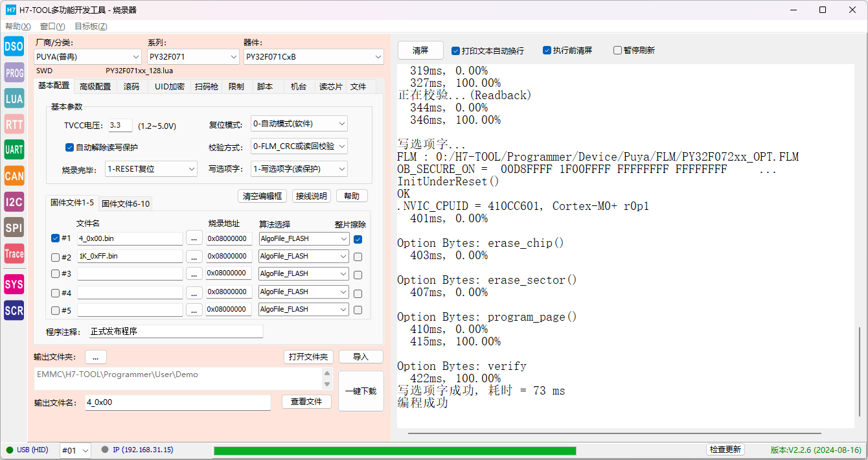The image size is (868, 460).
Task: Open the SYS system sidebar icon
Action: 14,284
